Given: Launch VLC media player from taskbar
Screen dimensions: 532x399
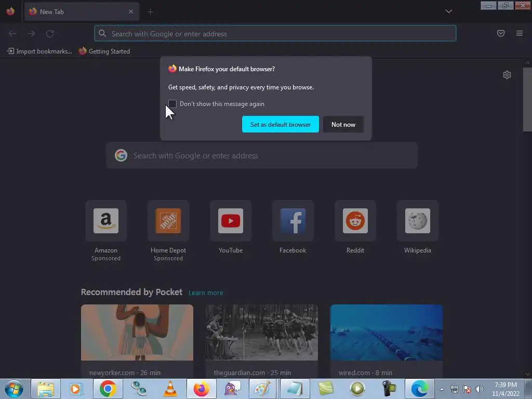Looking at the screenshot, I should coord(170,389).
